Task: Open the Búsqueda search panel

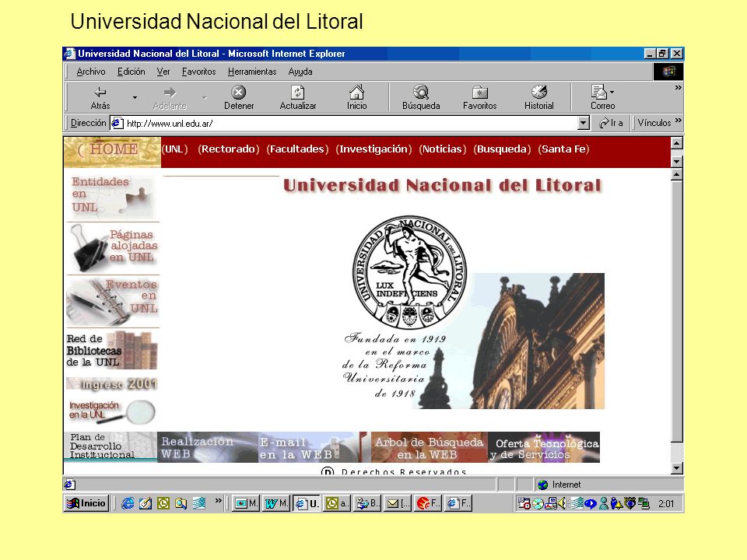Action: pos(421,98)
